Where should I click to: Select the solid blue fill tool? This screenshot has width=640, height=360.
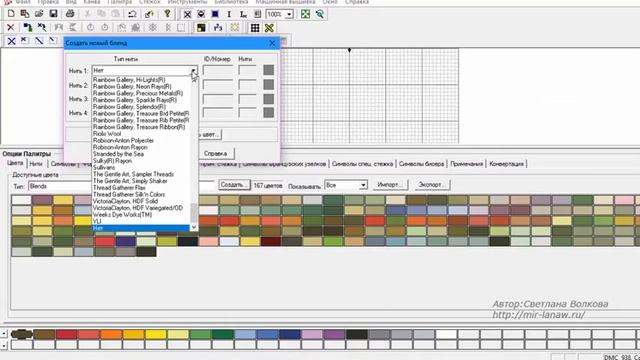coord(215,14)
